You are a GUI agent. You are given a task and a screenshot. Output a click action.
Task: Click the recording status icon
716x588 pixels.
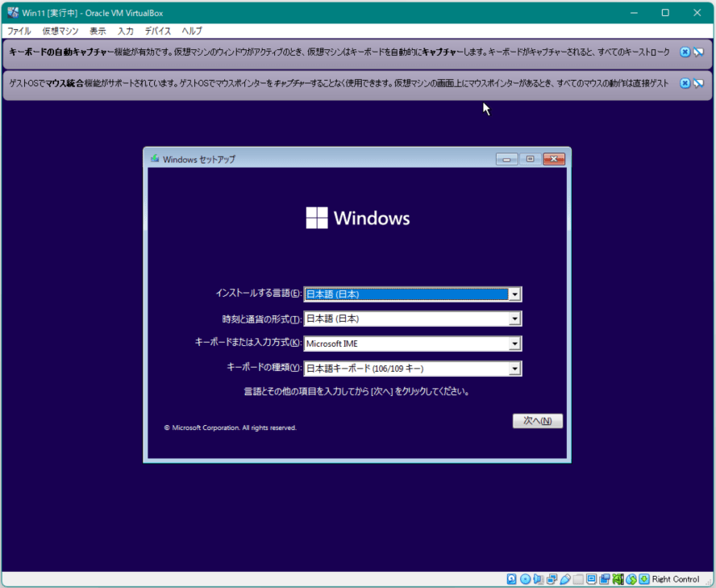click(605, 579)
